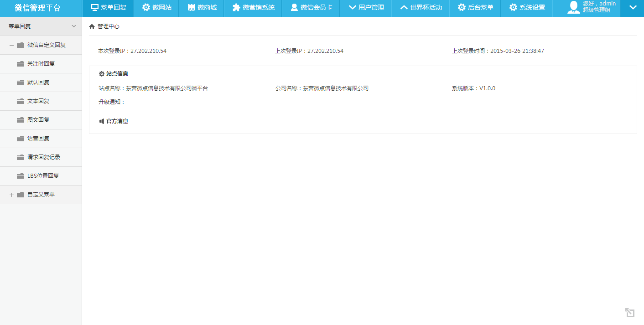
Task: Click the folder icon next to 关注时回复
Action: [21, 64]
